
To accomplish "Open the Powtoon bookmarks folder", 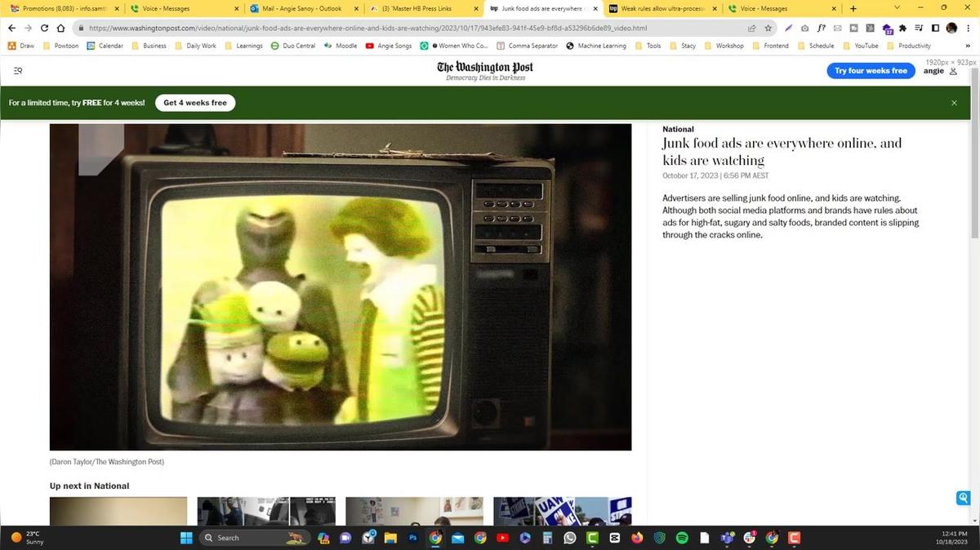I will 60,46.
